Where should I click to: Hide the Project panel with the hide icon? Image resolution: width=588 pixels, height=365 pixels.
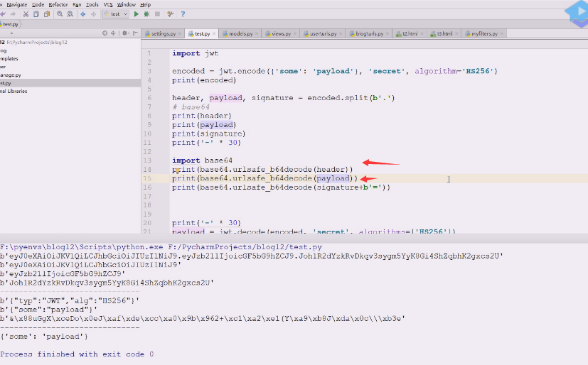tap(135, 33)
